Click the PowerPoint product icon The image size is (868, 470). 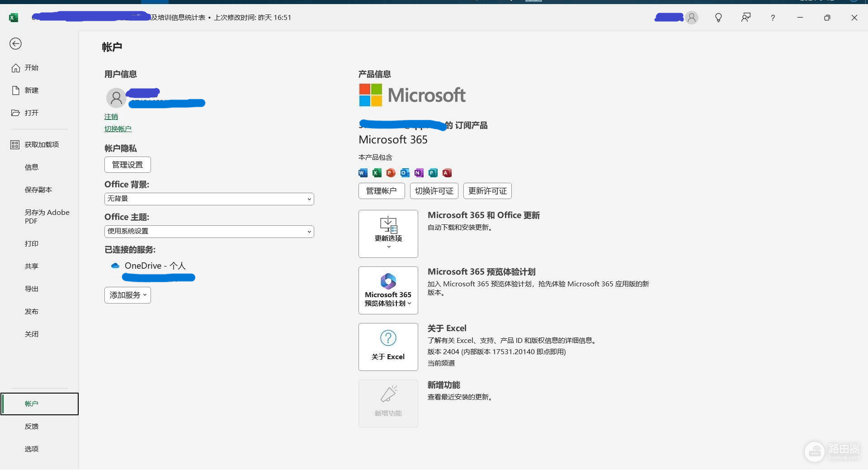point(391,173)
